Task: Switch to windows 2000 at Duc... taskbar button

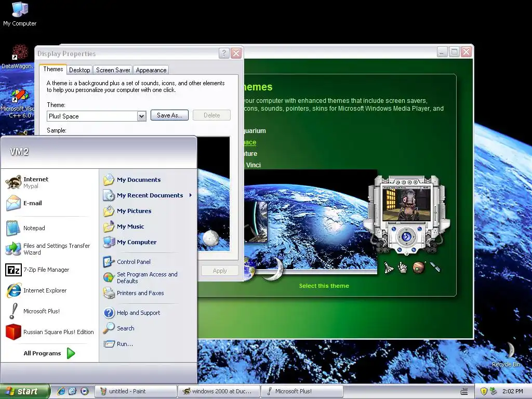Action: (219, 391)
